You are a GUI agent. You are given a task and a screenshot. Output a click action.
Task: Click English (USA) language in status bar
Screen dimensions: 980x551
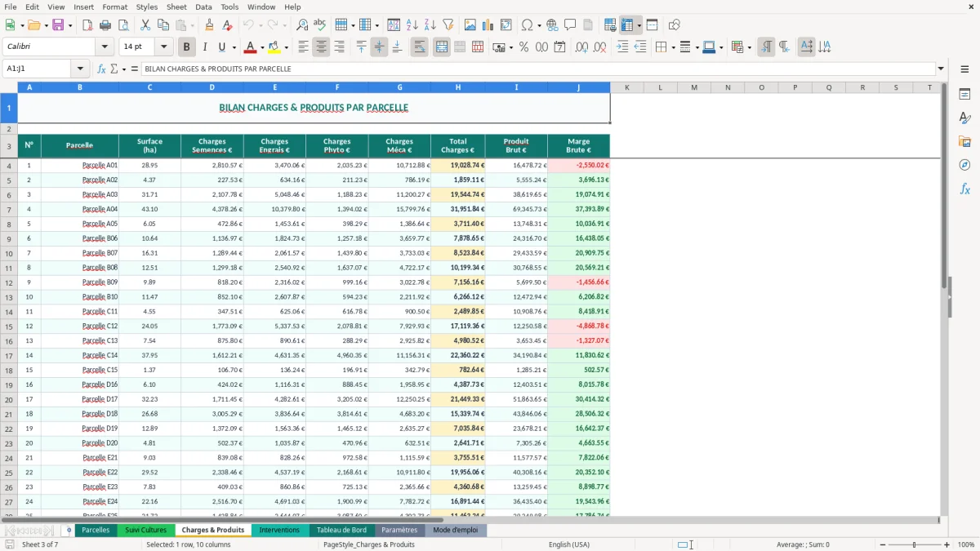[x=568, y=544]
